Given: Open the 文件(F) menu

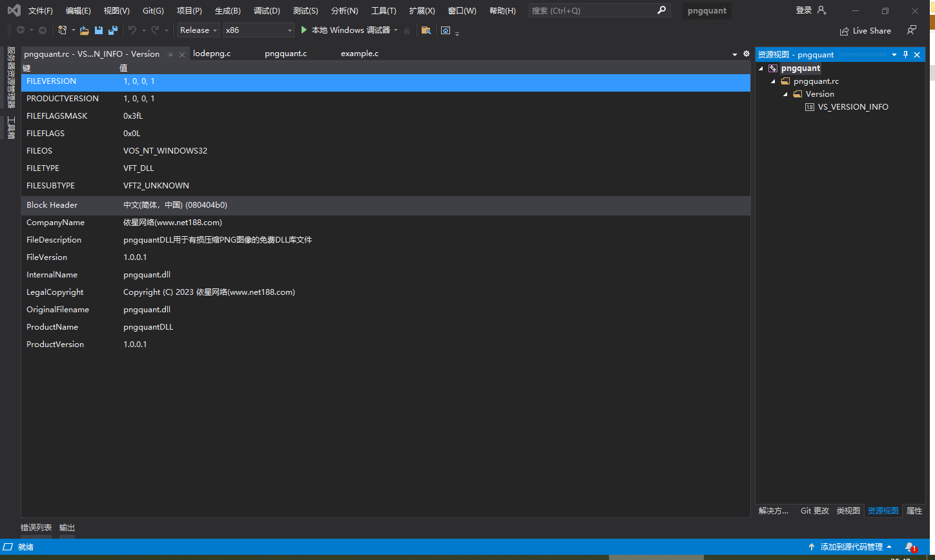Looking at the screenshot, I should tap(41, 11).
